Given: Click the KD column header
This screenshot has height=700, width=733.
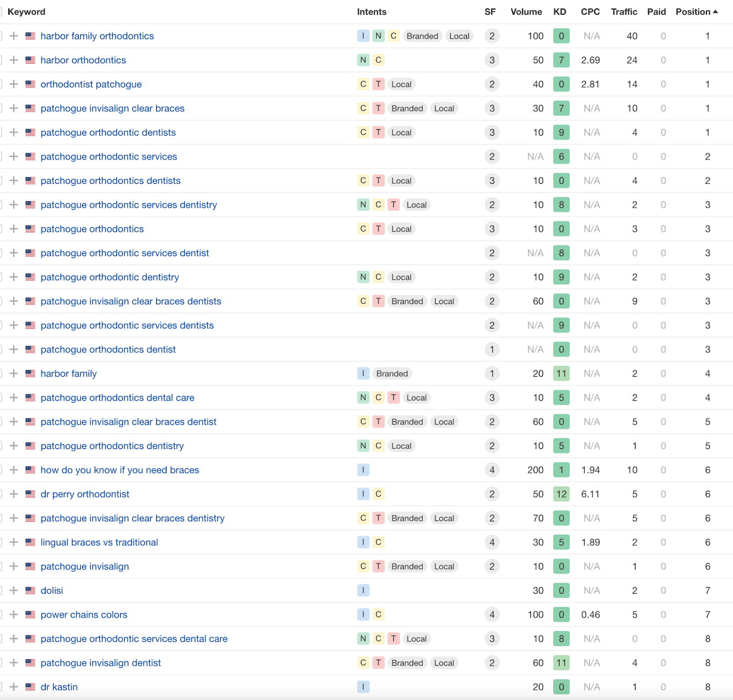Looking at the screenshot, I should [x=560, y=11].
